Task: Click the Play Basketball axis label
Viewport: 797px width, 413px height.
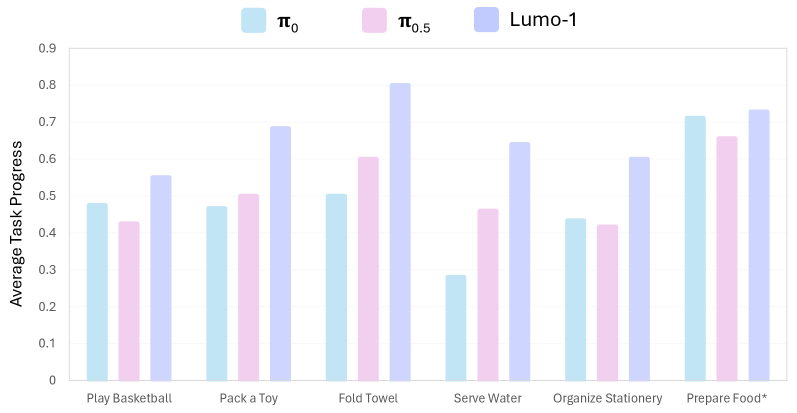Action: (x=129, y=398)
